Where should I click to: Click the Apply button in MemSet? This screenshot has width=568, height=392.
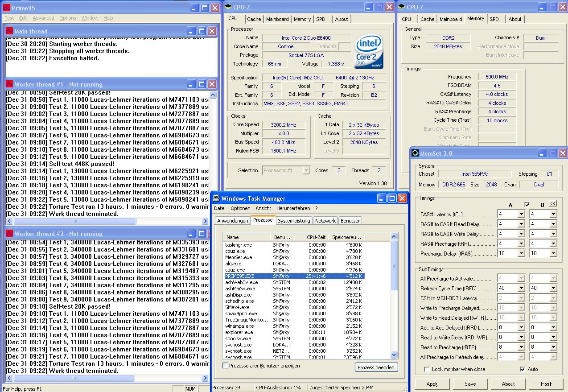tap(432, 384)
